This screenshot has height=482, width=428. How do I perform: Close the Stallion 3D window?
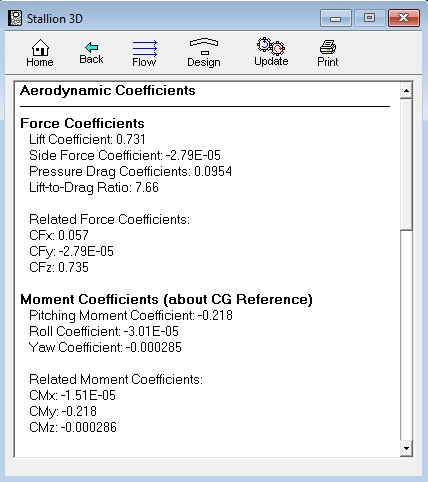[404, 18]
